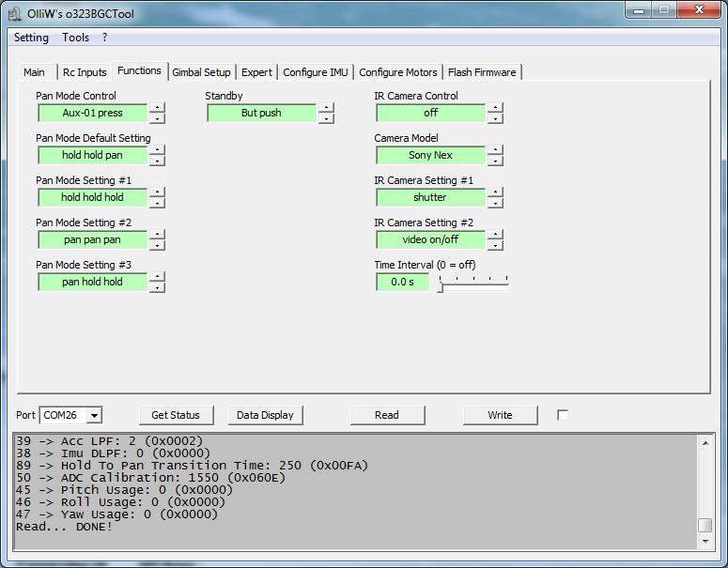The height and width of the screenshot is (568, 728).
Task: Click the up arrow for Pan Mode Setting #2
Action: [x=157, y=235]
